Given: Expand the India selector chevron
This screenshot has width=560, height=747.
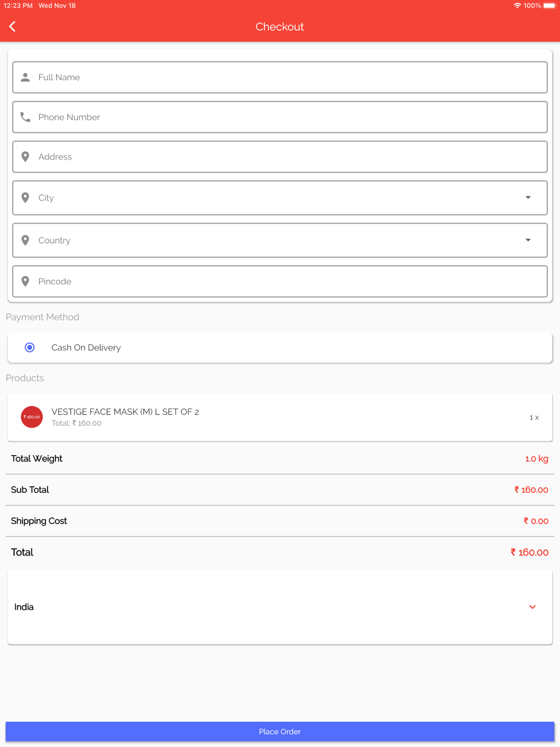Looking at the screenshot, I should 532,607.
